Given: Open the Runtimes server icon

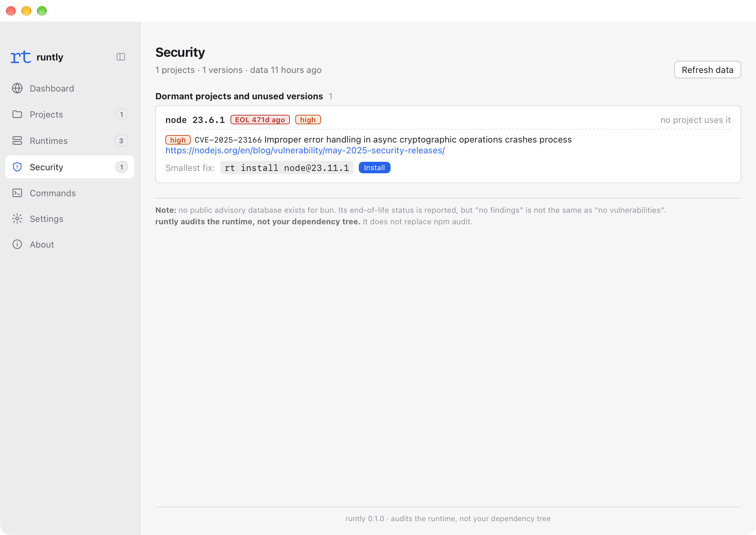Looking at the screenshot, I should click(17, 141).
